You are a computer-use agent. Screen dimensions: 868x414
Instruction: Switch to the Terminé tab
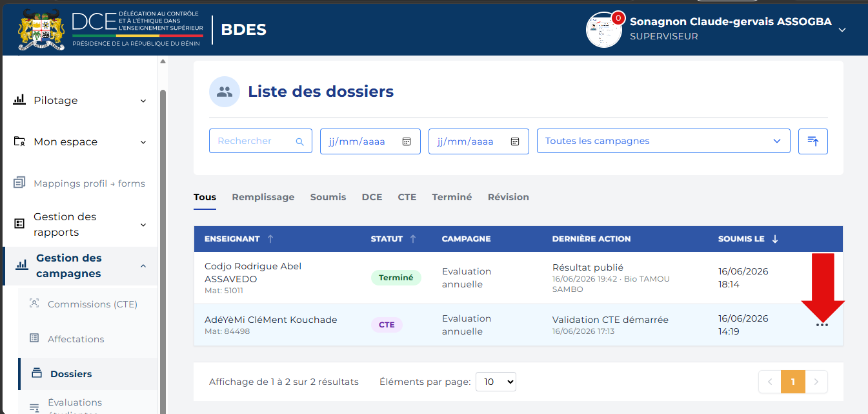[x=452, y=198]
